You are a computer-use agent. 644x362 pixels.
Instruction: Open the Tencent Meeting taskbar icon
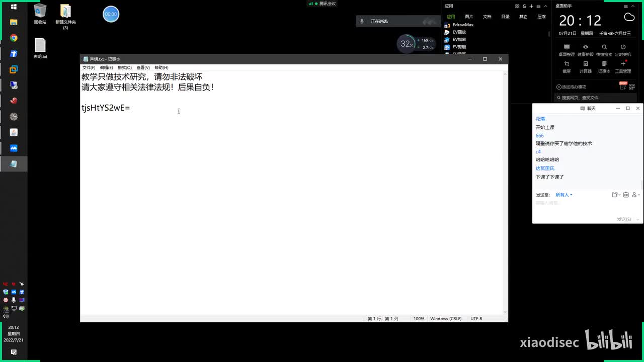14,148
